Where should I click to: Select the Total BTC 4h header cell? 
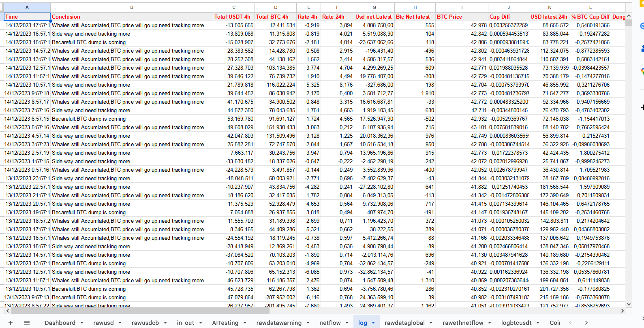coord(276,17)
